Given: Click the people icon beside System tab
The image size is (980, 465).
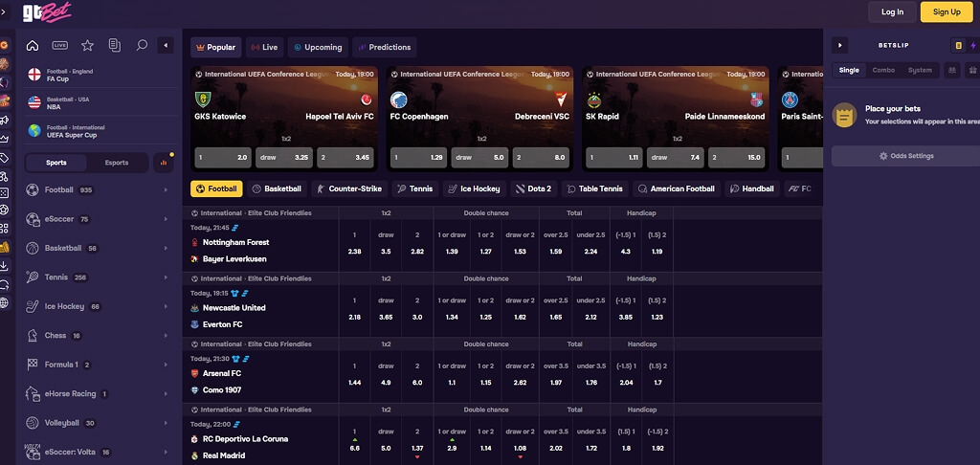Looking at the screenshot, I should [x=952, y=70].
